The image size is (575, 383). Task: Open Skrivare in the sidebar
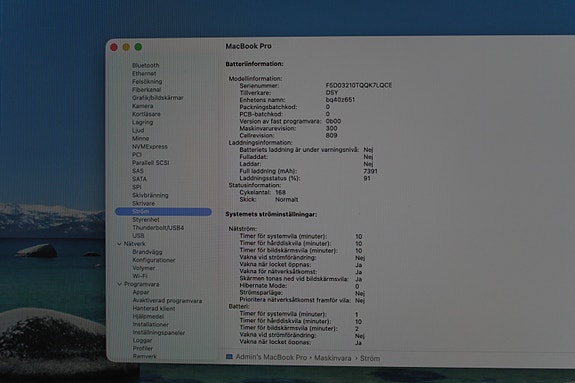pyautogui.click(x=143, y=203)
